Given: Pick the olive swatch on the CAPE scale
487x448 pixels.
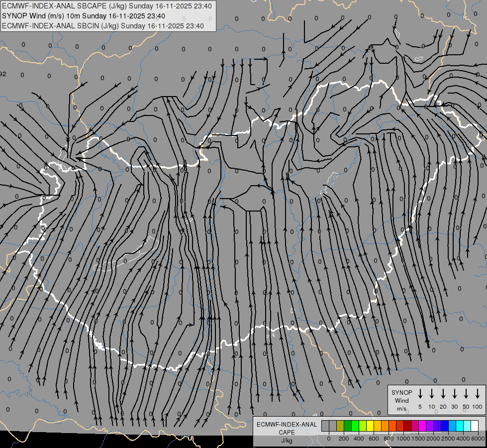Looking at the screenshot, I should [x=340, y=426].
